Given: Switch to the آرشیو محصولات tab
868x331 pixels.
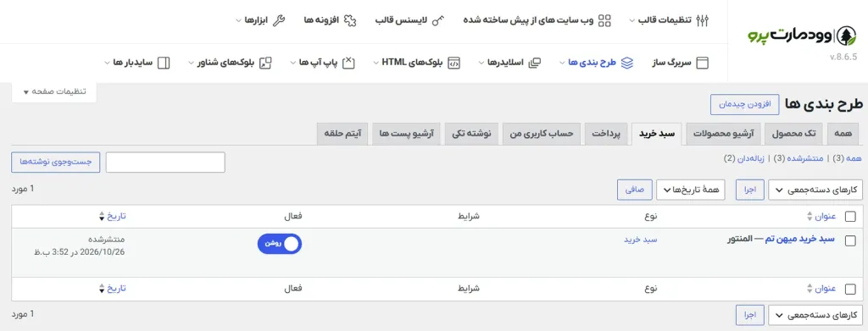Looking at the screenshot, I should tap(724, 135).
